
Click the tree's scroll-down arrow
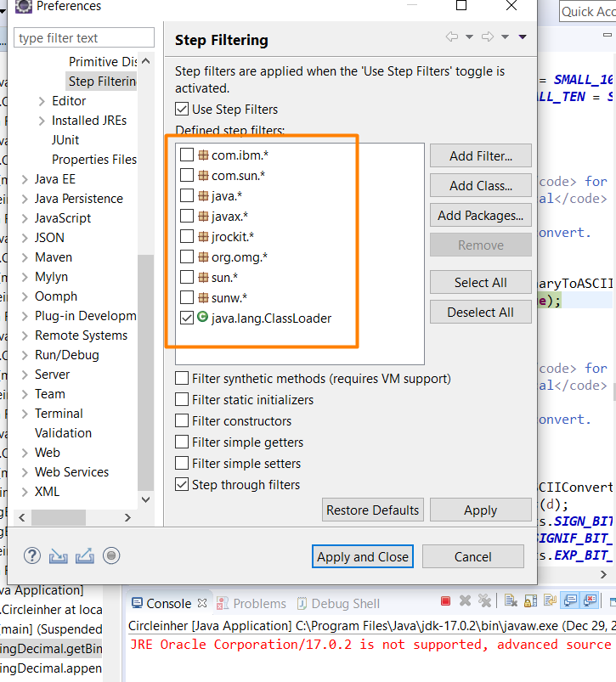point(146,499)
